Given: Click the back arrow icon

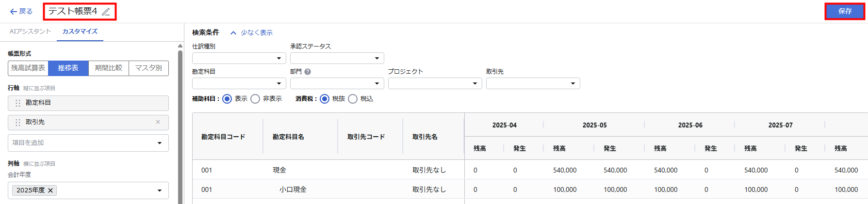Looking at the screenshot, I should tap(14, 12).
